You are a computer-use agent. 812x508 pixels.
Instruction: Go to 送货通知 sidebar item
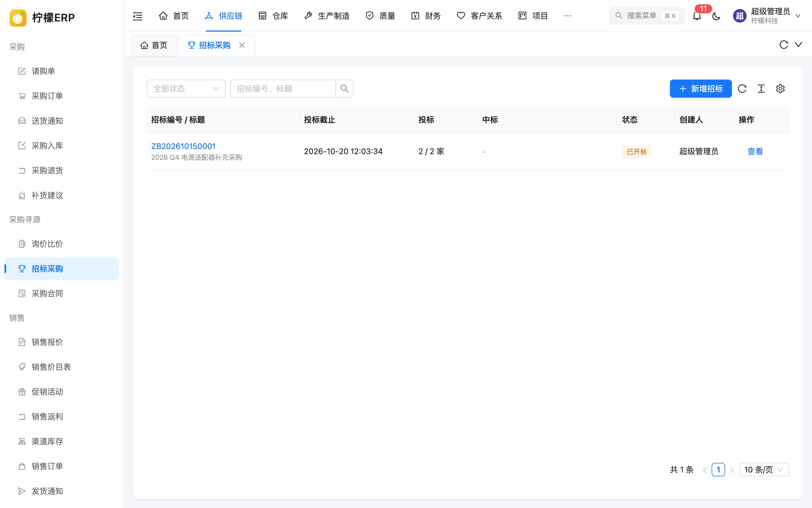(x=62, y=121)
